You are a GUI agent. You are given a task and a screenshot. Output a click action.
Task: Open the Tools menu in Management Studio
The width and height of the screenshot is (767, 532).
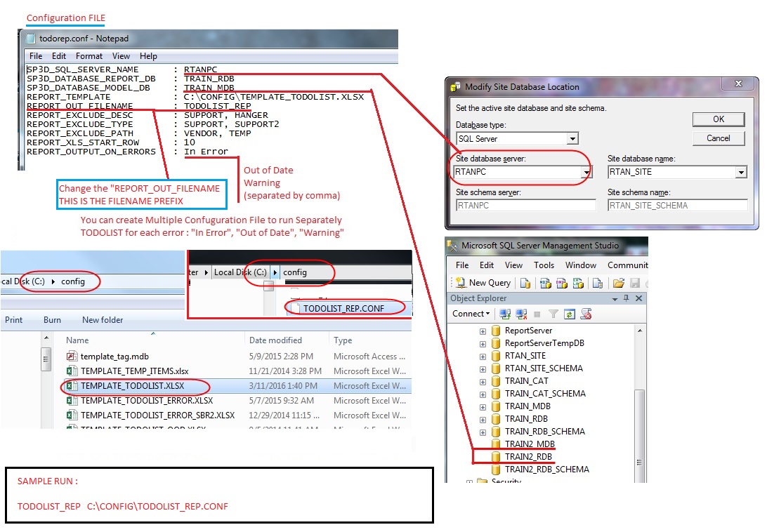coord(544,265)
